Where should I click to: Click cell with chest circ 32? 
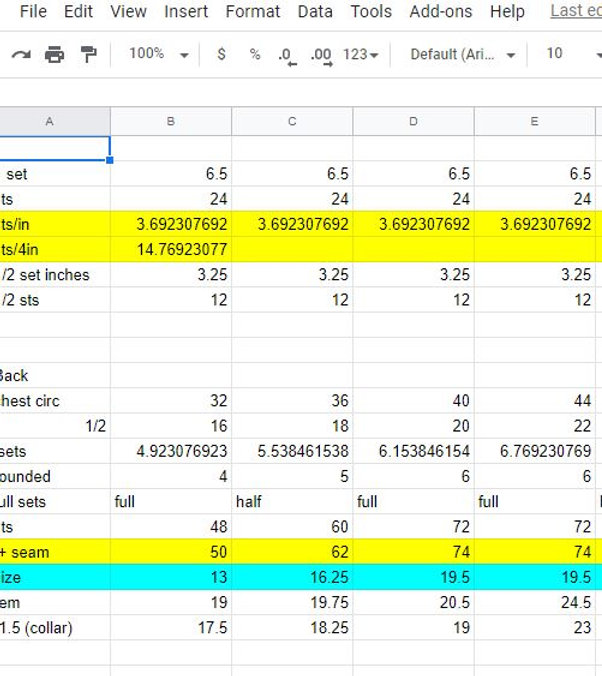tap(171, 401)
